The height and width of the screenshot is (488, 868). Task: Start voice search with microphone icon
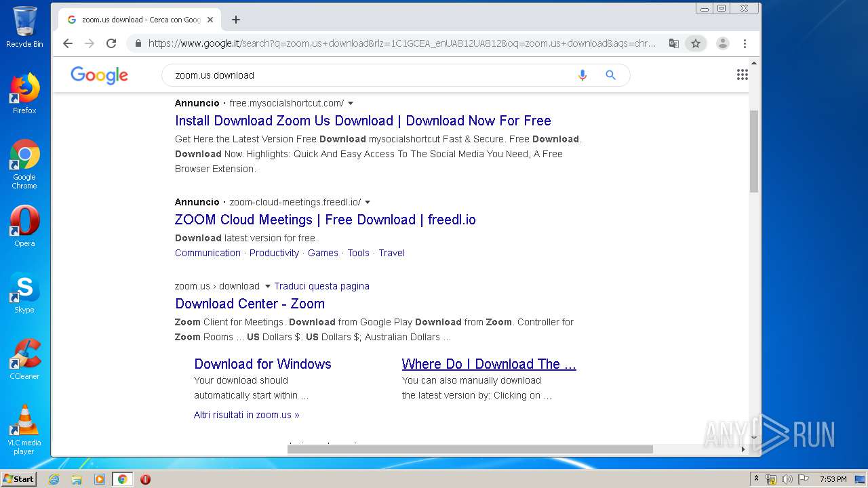point(582,75)
